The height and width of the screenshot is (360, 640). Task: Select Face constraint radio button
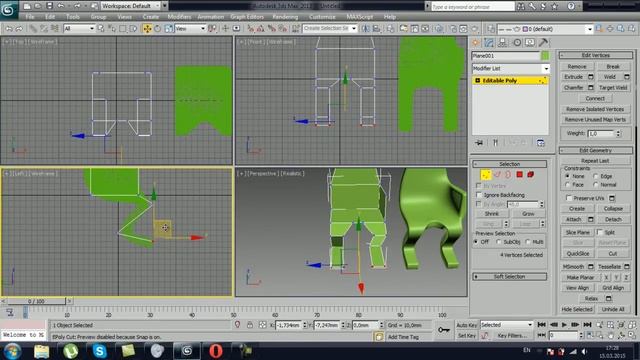coord(568,185)
